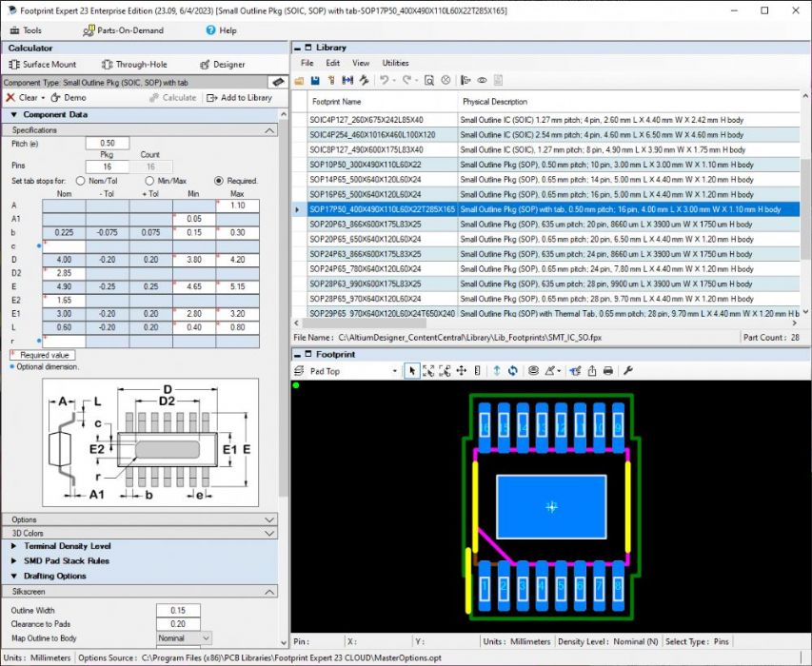Click the Calculate button
812x666 pixels.
click(x=173, y=97)
